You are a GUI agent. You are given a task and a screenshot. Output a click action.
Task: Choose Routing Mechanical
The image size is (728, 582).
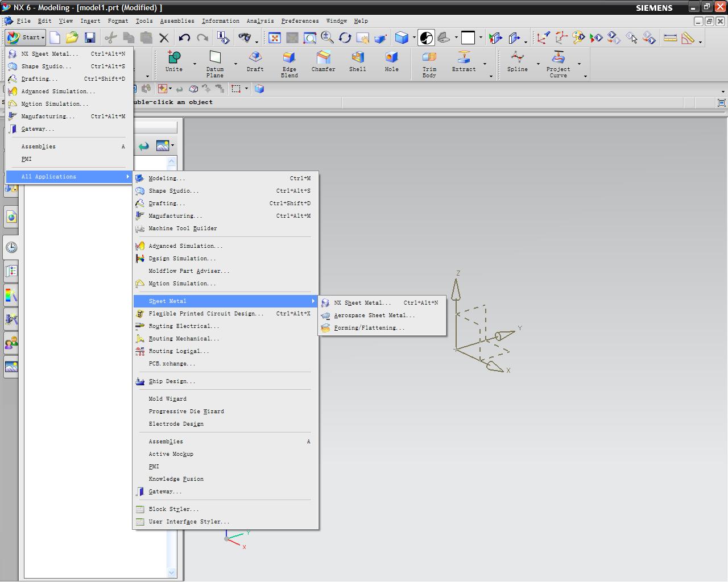(226, 339)
